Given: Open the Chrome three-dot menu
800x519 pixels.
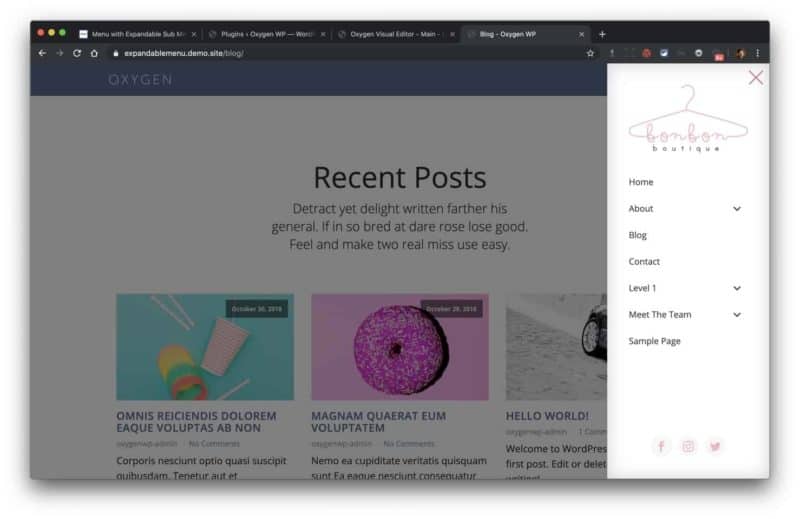Looking at the screenshot, I should click(758, 53).
